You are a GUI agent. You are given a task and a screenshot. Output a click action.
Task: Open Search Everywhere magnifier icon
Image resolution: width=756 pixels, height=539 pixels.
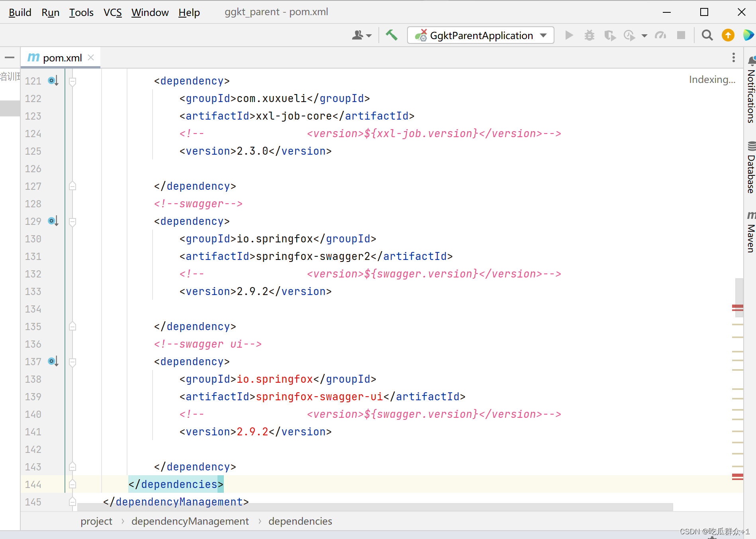(707, 35)
